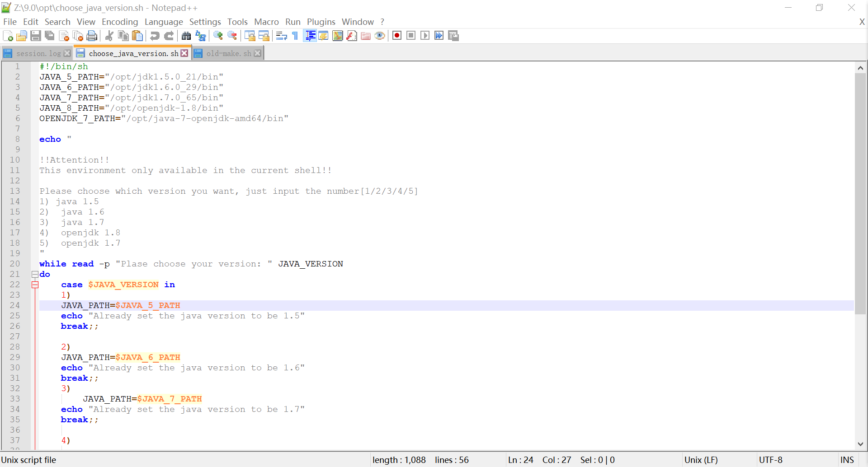868x467 pixels.
Task: Collapse the 'case' block fold marker
Action: point(35,285)
